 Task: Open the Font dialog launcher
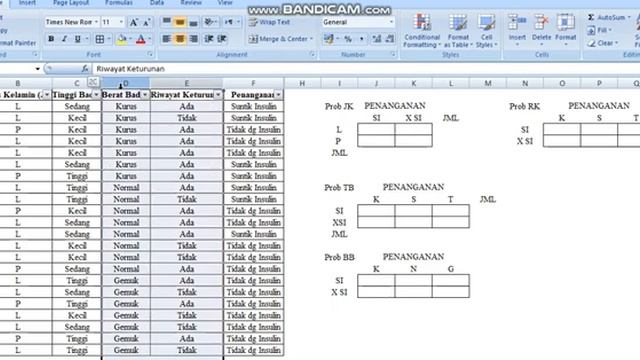point(150,54)
